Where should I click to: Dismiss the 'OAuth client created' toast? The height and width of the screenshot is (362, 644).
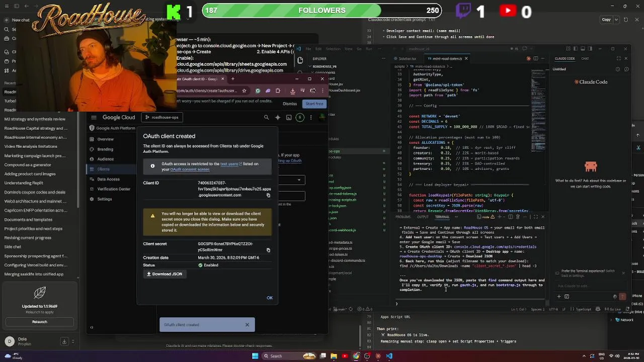tap(247, 325)
